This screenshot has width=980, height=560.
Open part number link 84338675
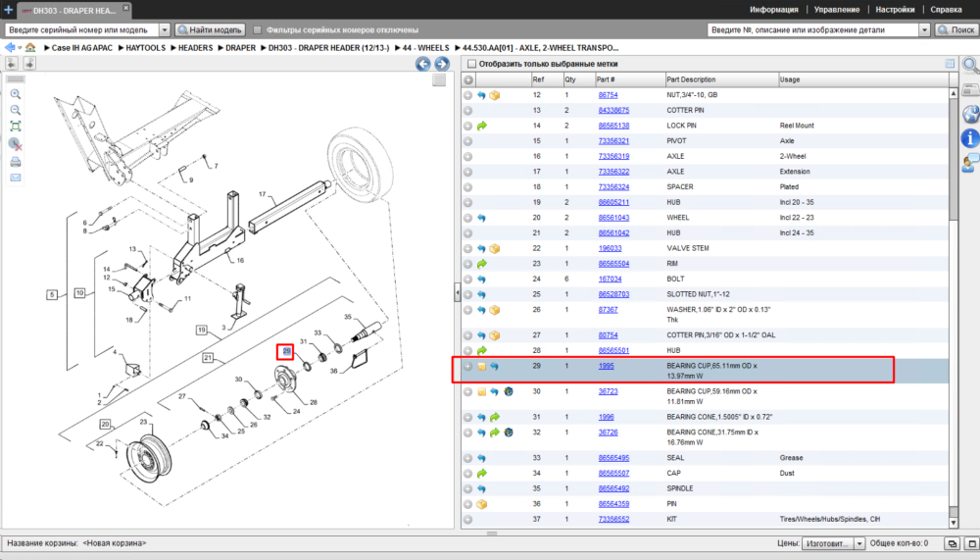(613, 110)
